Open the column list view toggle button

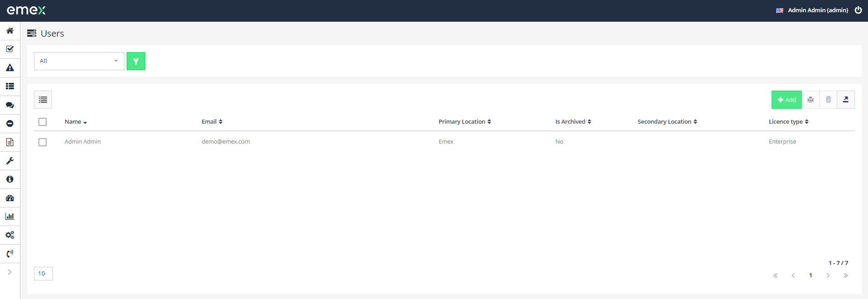[43, 100]
